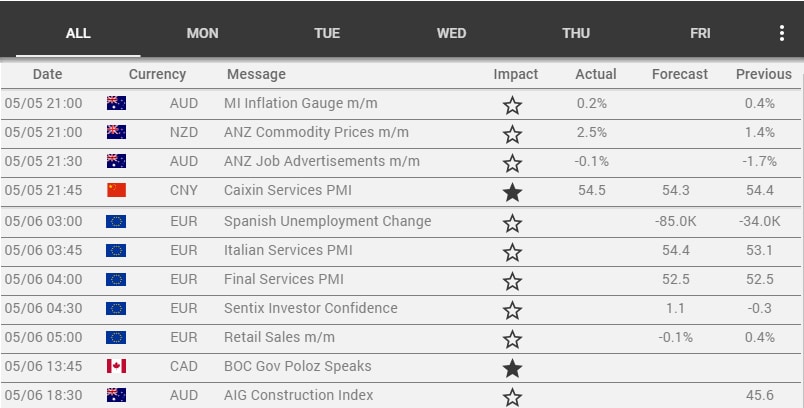Click the New Zealand flag beside NZD
Viewport: 804px width, 408px height.
pyautogui.click(x=117, y=132)
